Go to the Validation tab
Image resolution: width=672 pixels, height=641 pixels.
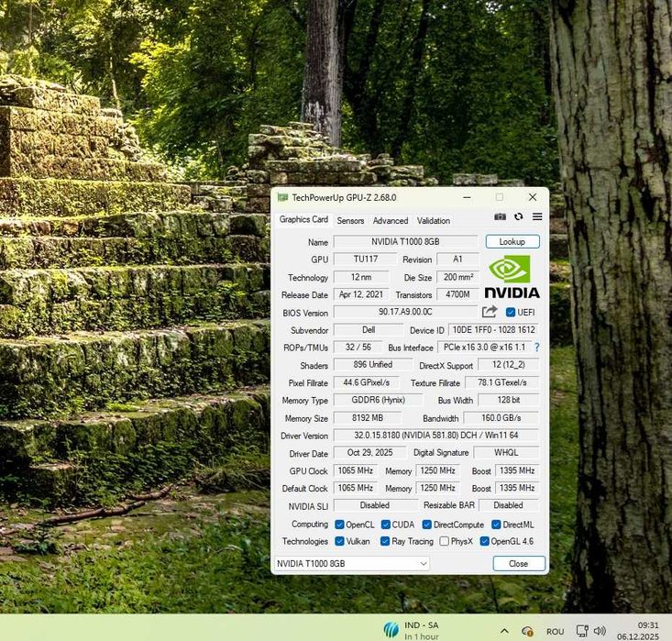pos(434,221)
